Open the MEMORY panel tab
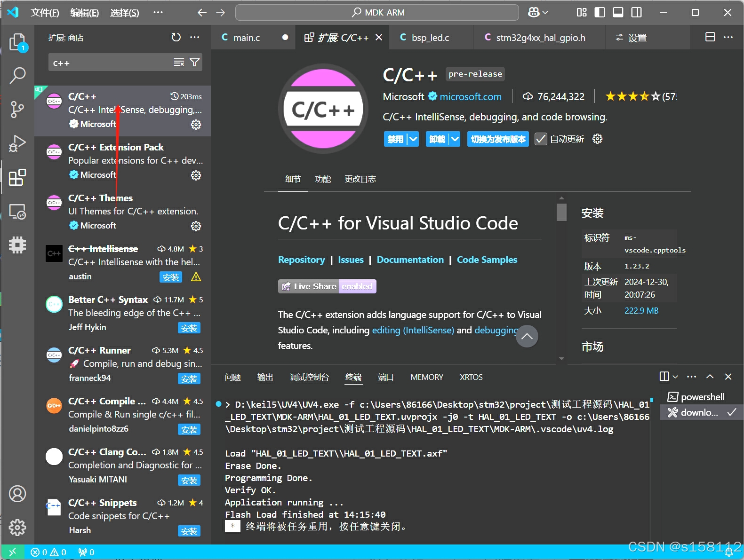This screenshot has height=560, width=744. [427, 377]
